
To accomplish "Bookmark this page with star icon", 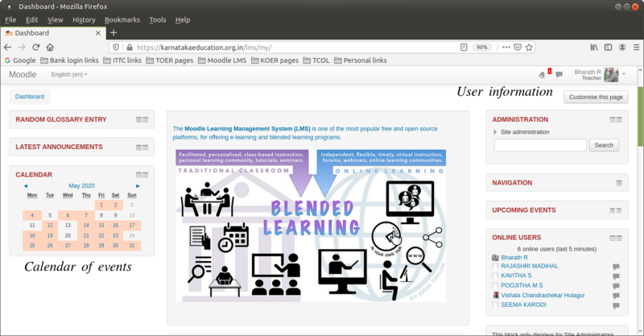I will point(529,48).
